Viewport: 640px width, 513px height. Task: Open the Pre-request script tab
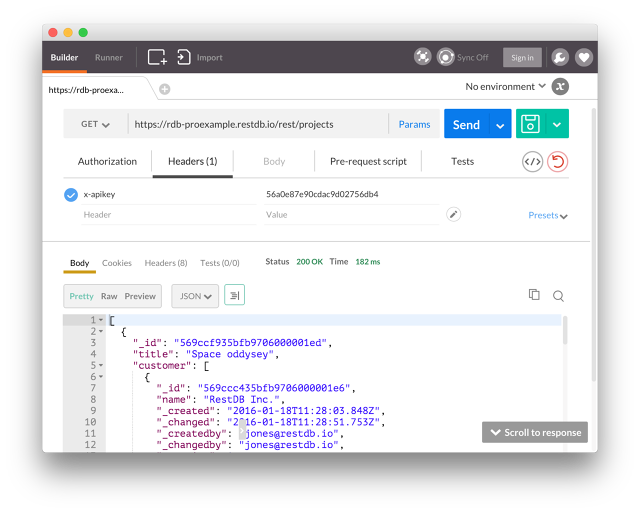tap(368, 162)
